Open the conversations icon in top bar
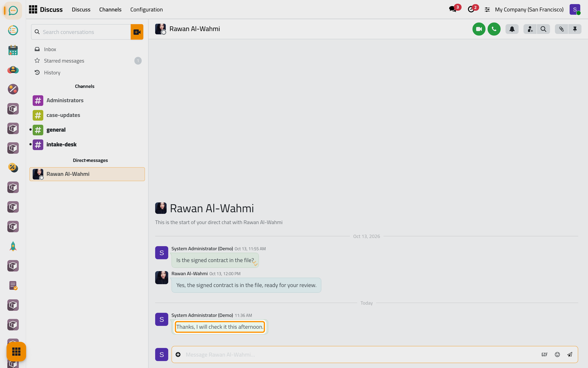Image resolution: width=588 pixels, height=368 pixels. 453,9
